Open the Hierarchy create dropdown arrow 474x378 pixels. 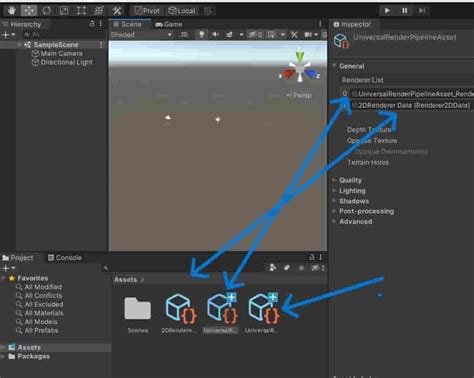tap(13, 35)
